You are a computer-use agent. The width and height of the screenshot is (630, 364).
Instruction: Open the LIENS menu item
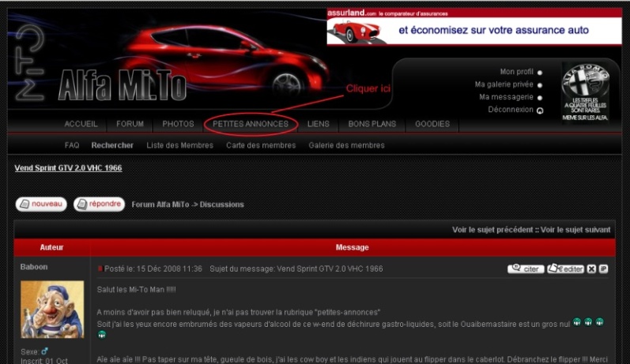(x=319, y=124)
